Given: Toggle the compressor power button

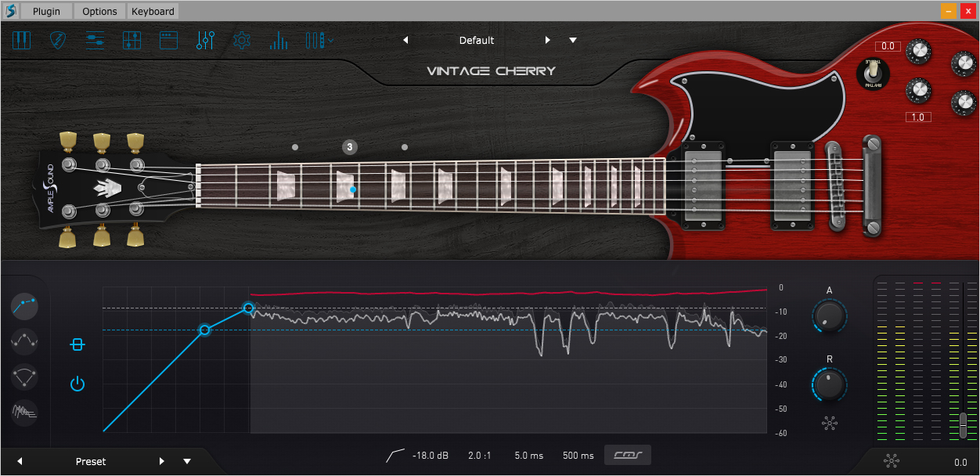Looking at the screenshot, I should point(77,384).
